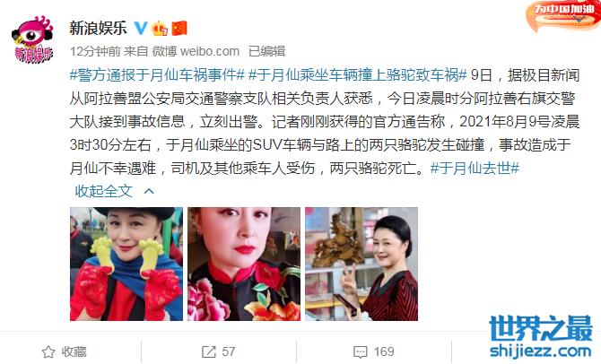The height and width of the screenshot is (364, 601).
Task: Click the chevron arrow beside 收起全文
Action: point(149,191)
